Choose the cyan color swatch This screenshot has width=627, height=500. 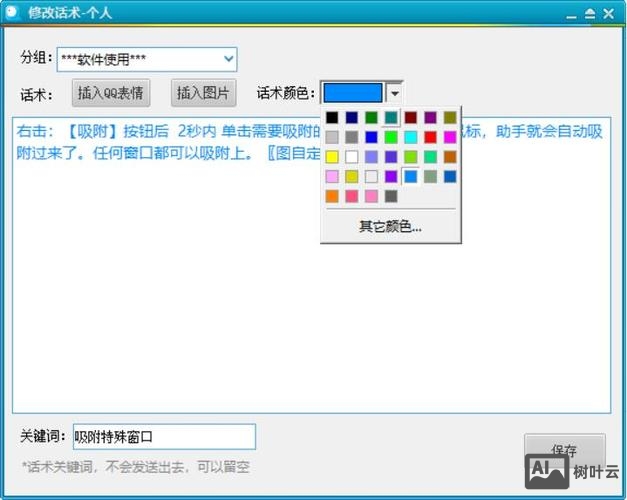tap(410, 137)
